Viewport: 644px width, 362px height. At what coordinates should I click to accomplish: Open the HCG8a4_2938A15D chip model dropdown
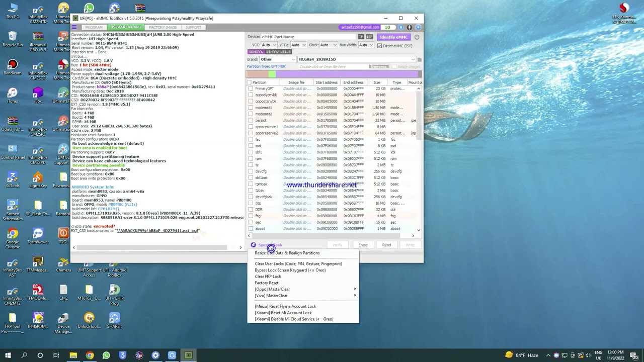coord(356,59)
